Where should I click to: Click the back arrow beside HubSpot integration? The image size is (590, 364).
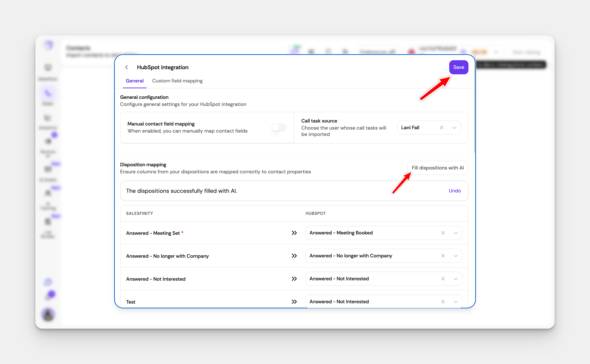[126, 67]
